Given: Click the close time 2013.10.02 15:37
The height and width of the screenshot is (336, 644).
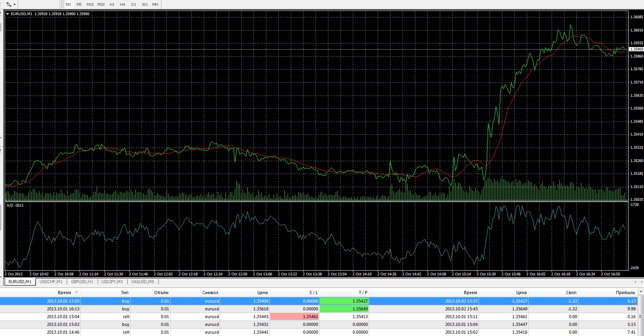Looking at the screenshot, I should 462,301.
